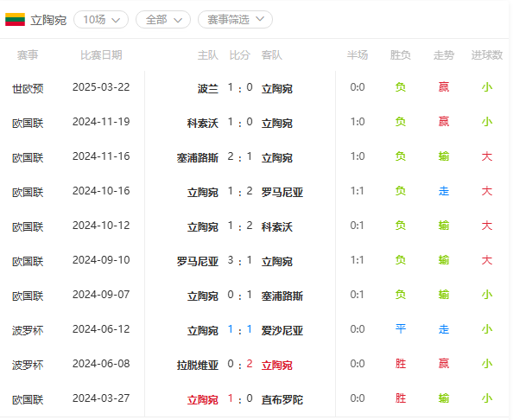
Task: Click the 世欧预 competition label
Action: pos(28,88)
